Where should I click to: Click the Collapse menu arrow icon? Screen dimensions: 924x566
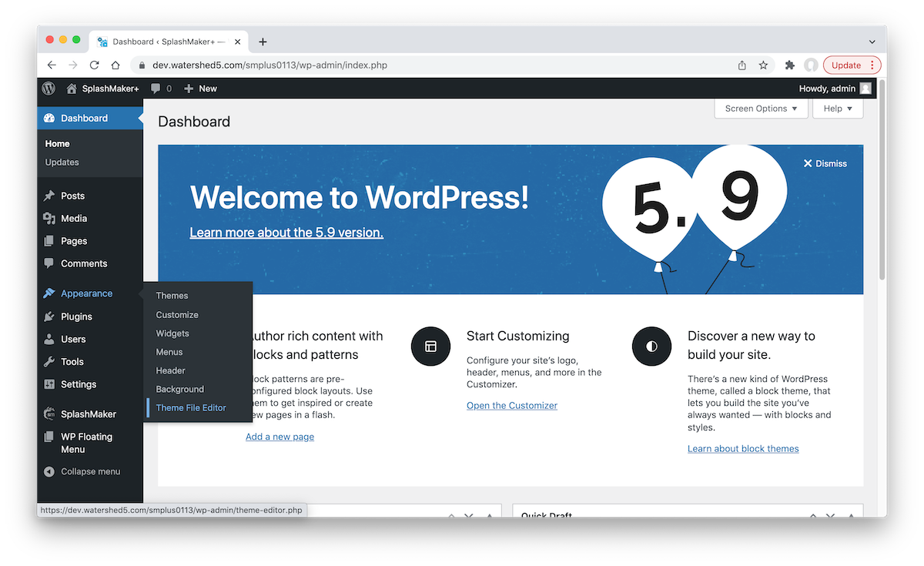tap(49, 471)
